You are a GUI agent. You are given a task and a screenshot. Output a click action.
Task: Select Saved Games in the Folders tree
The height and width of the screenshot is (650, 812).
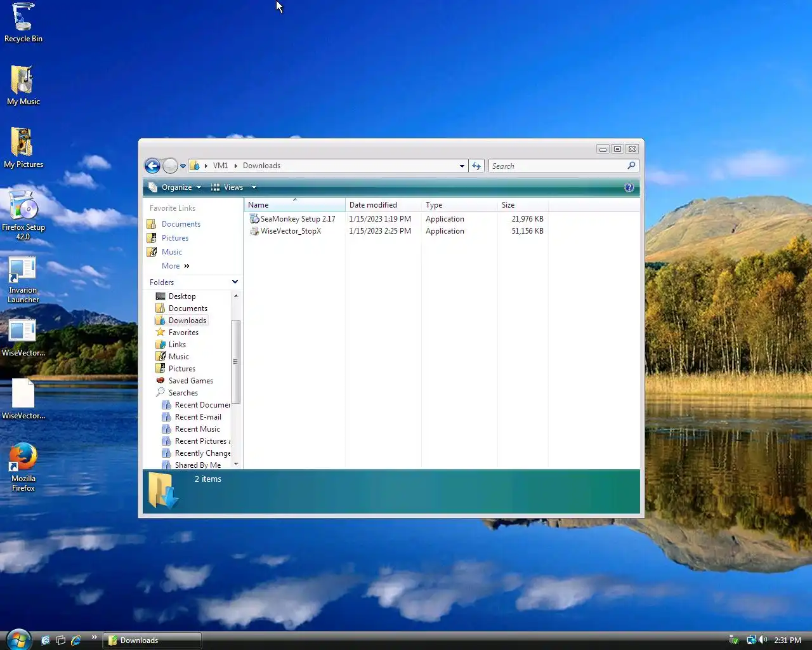190,381
